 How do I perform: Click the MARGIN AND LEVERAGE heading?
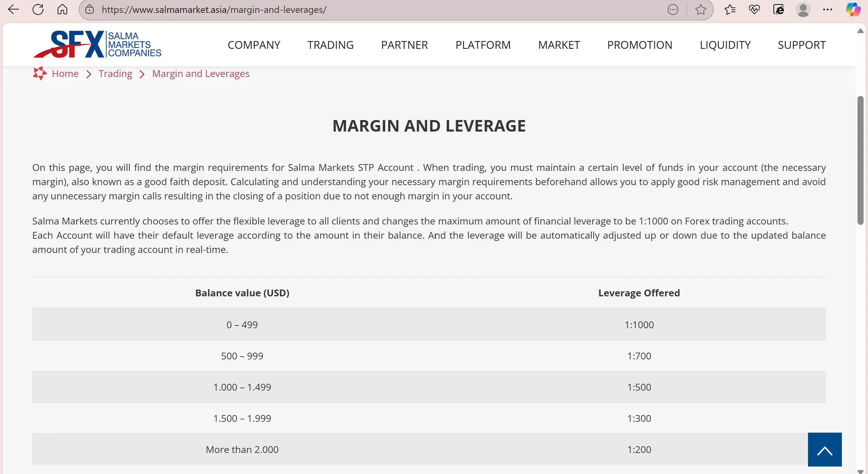[429, 126]
